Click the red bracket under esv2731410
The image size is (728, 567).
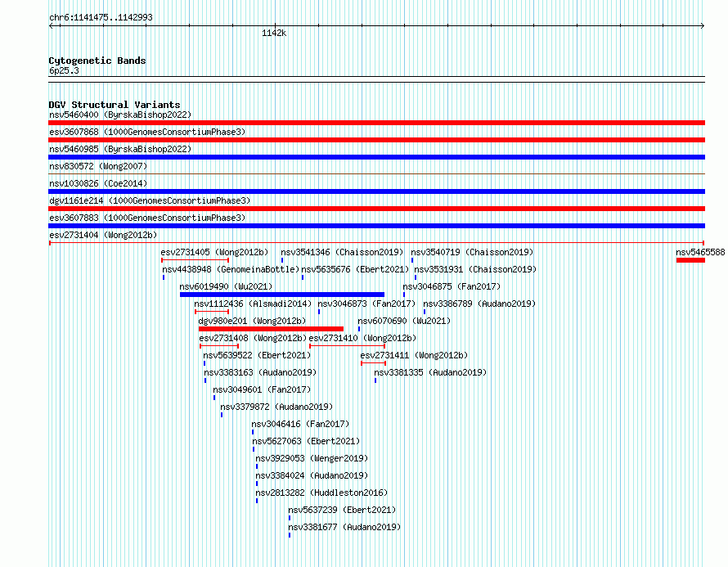click(x=348, y=346)
